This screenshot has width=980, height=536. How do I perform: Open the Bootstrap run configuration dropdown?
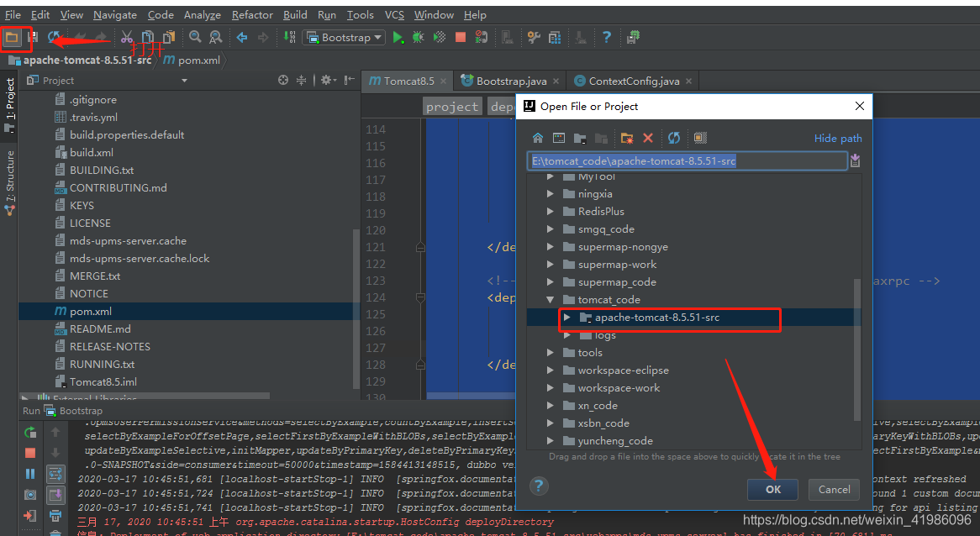pyautogui.click(x=343, y=38)
